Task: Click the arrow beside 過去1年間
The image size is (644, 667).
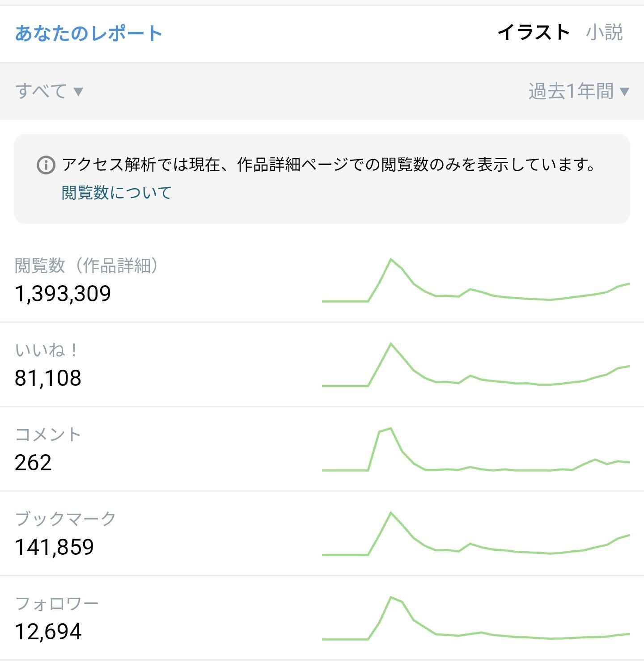Action: click(x=624, y=92)
